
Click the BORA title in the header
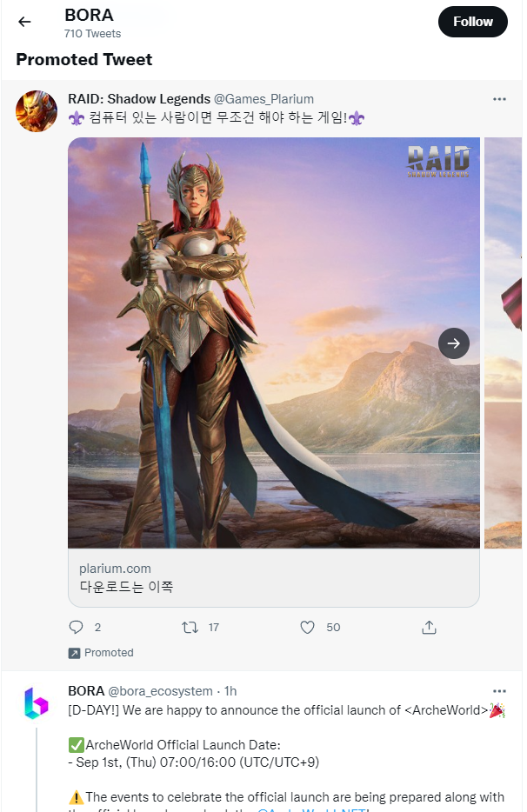point(89,15)
